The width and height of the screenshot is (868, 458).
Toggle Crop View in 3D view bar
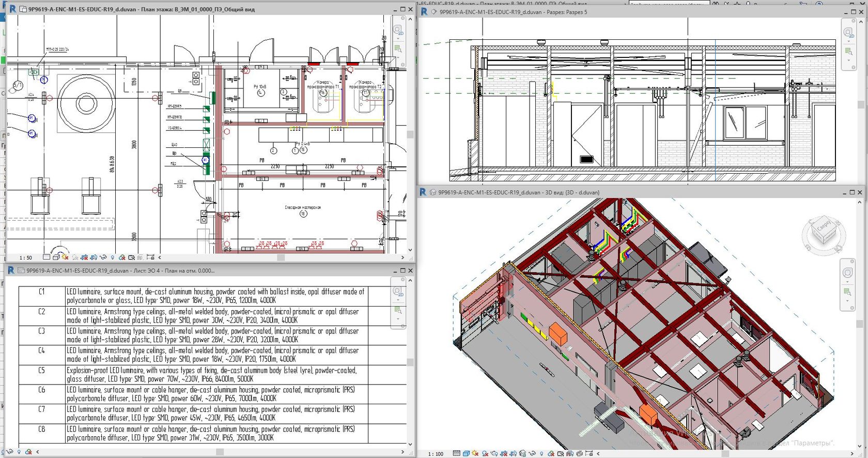(504, 453)
